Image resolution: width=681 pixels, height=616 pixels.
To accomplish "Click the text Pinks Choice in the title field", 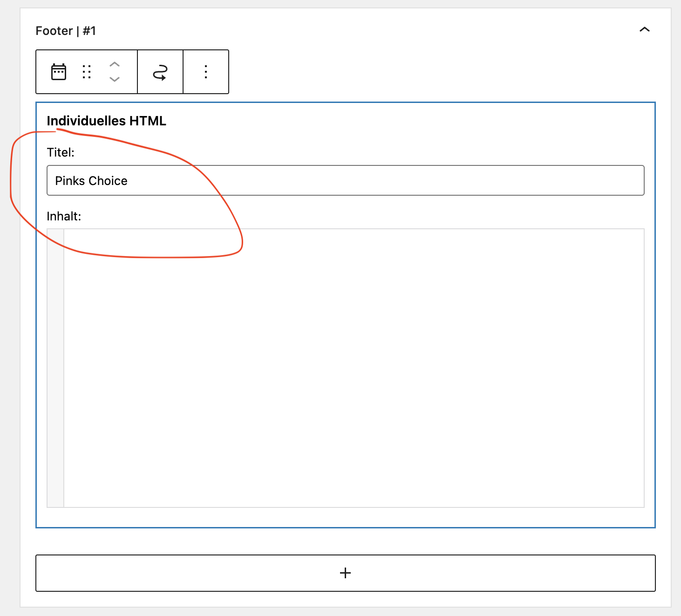I will [91, 181].
